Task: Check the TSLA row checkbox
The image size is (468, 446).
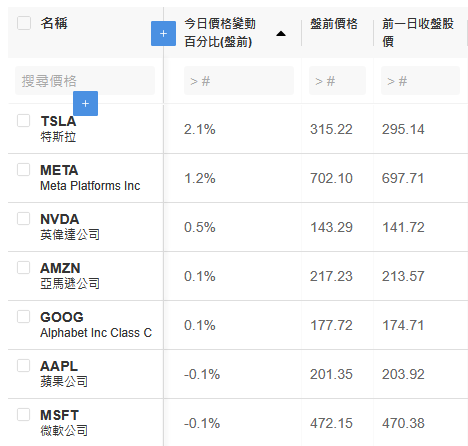Action: pyautogui.click(x=23, y=120)
